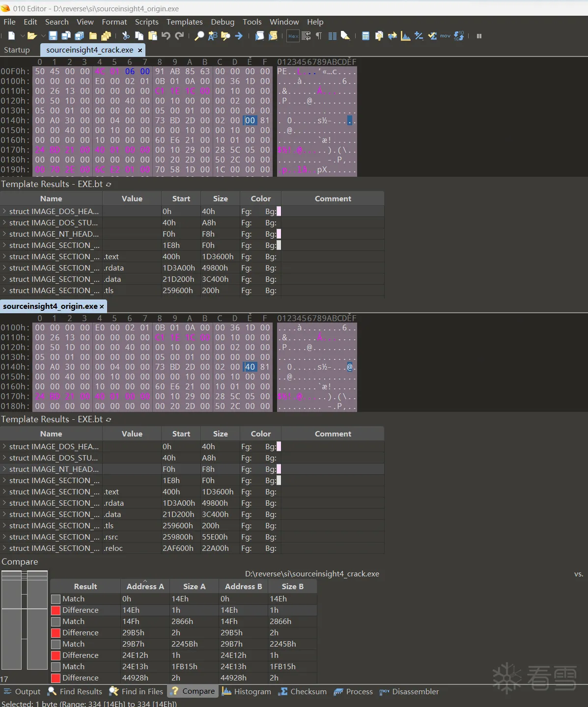588x707 pixels.
Task: Close the sourceinsight4_crack.exe tab
Action: tap(140, 50)
